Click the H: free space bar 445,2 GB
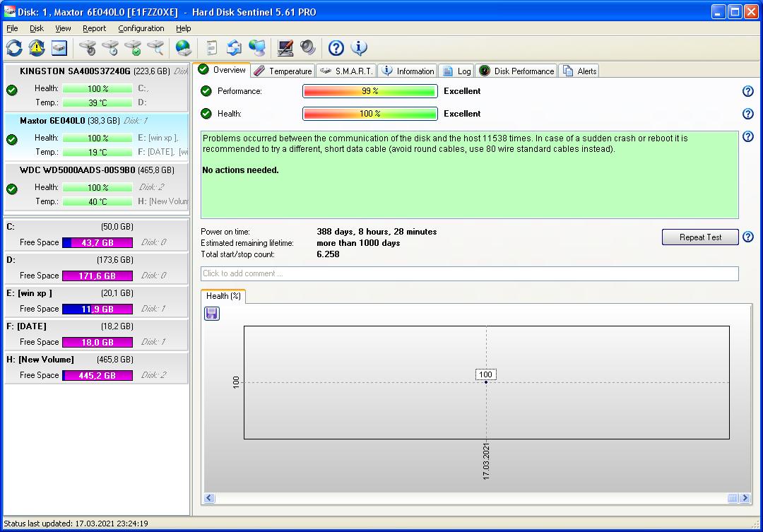The height and width of the screenshot is (532, 763). [x=97, y=375]
